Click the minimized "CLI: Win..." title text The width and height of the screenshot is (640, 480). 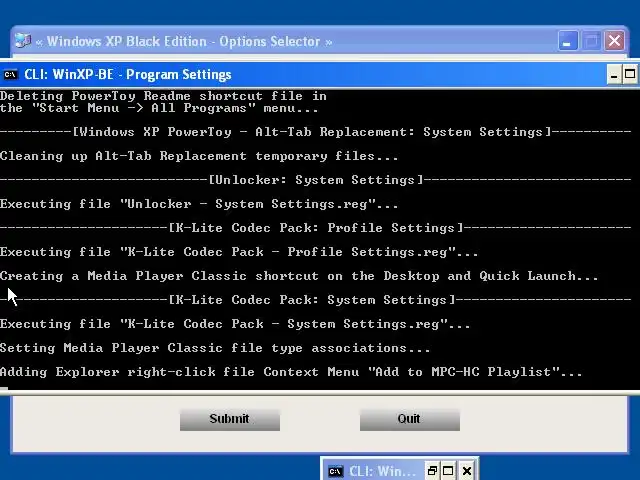point(382,471)
